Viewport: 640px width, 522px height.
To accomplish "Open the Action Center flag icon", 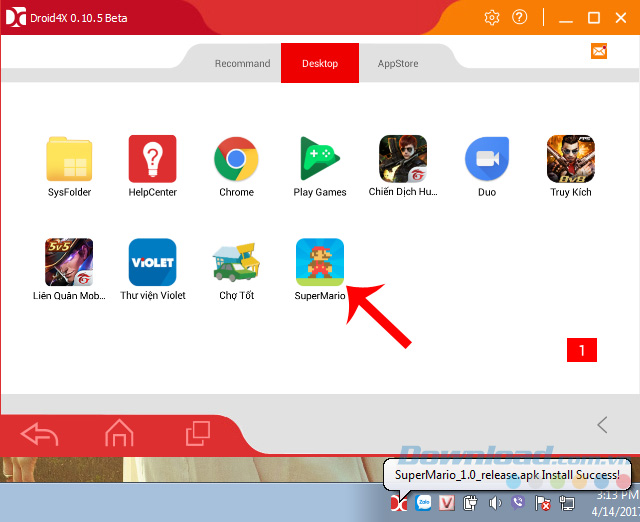I will pos(542,503).
